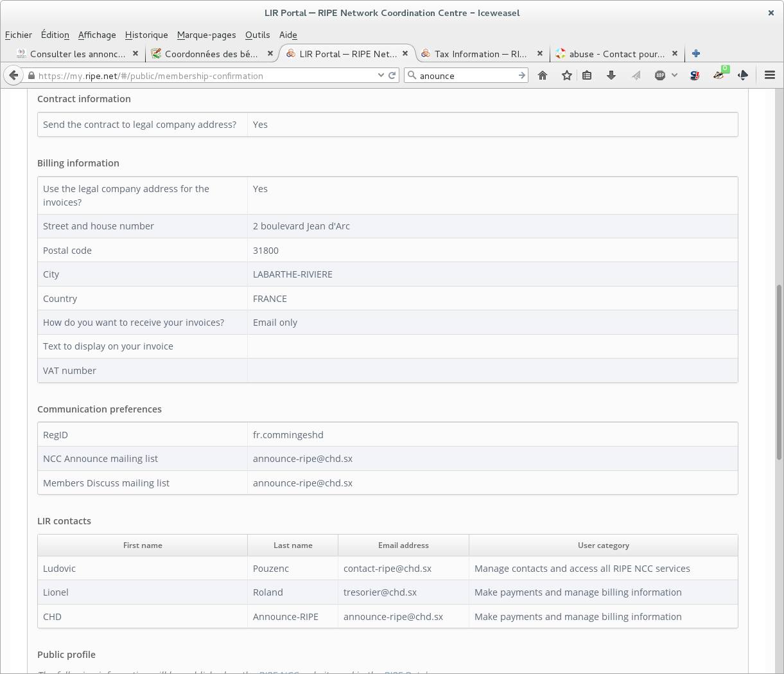Close the Iceweasel window
This screenshot has height=674, width=784.
coord(771,13)
